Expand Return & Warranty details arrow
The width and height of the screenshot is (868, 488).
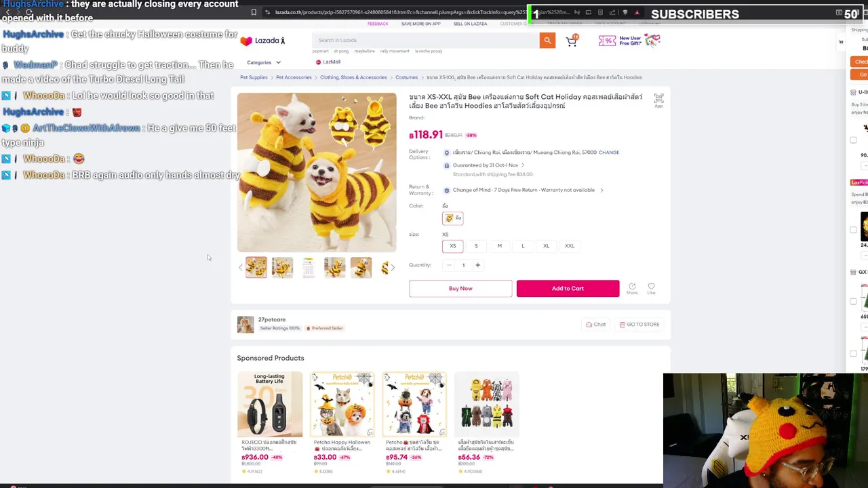point(601,190)
